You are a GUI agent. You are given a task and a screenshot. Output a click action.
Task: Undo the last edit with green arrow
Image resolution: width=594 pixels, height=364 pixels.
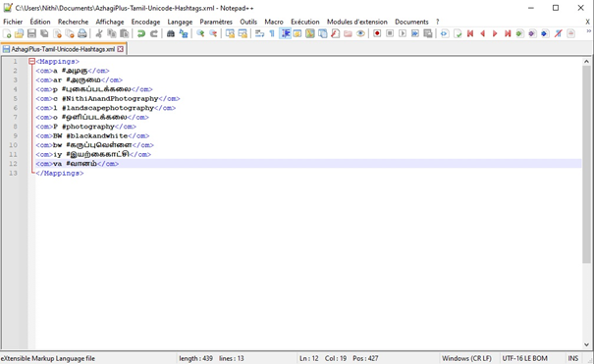(141, 33)
